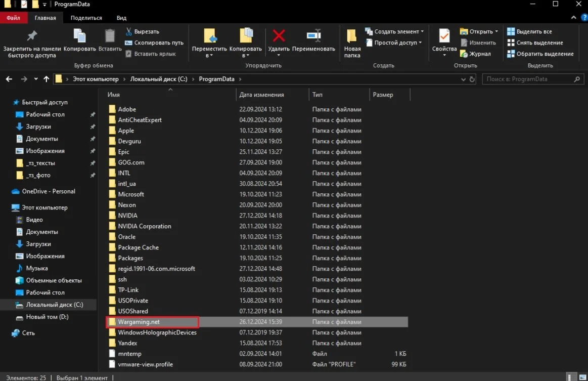Click Выделить все
Viewport: 588px width, 381px height.
click(529, 31)
